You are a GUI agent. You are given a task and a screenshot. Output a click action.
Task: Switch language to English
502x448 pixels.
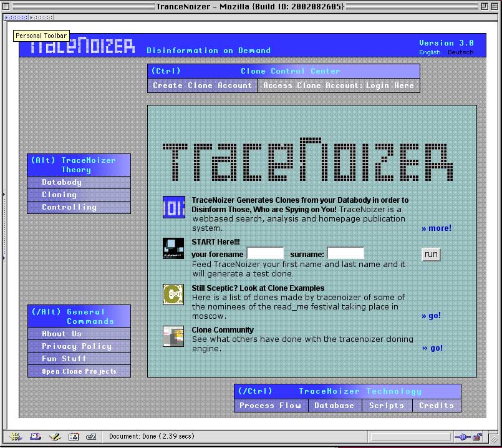430,52
